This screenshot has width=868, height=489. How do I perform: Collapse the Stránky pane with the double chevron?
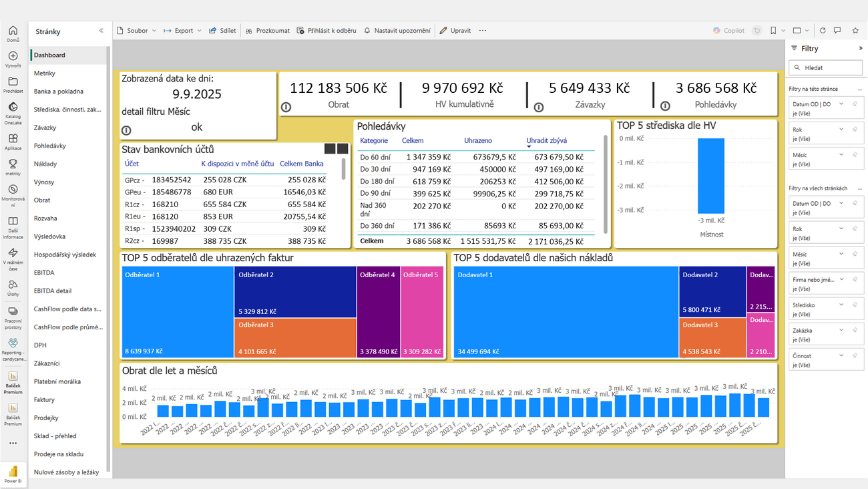click(101, 31)
